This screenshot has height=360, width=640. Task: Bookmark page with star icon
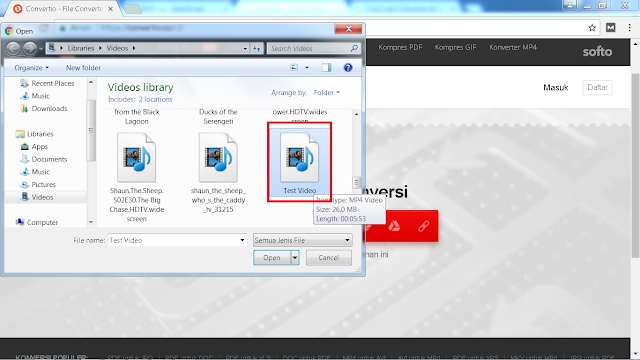(592, 28)
